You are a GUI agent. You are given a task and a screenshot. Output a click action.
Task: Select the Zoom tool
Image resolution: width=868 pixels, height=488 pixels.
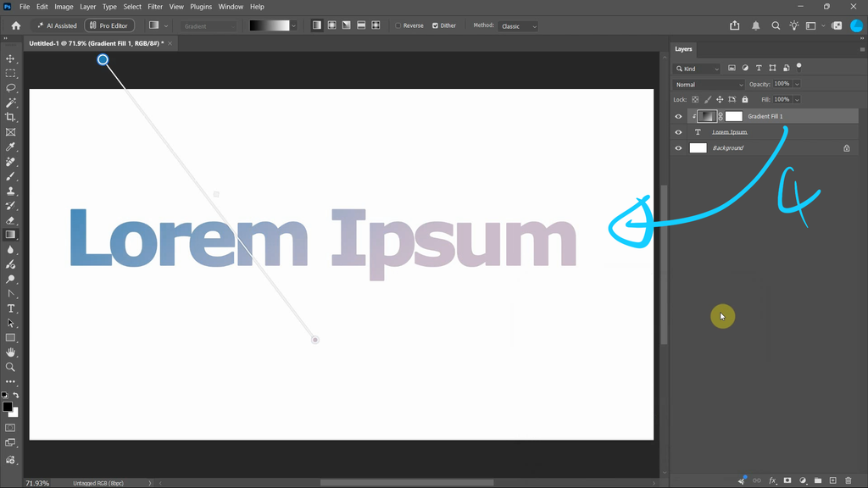tap(10, 367)
